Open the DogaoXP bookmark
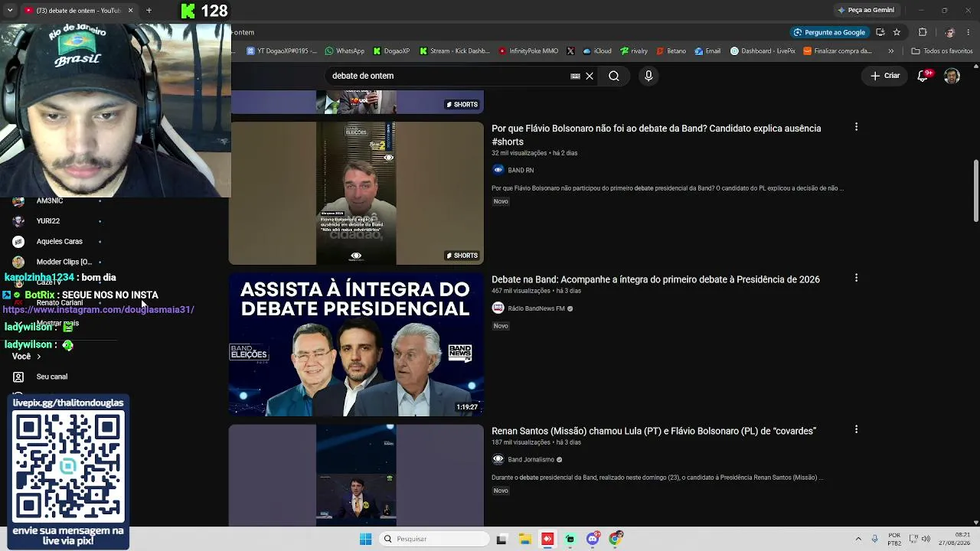This screenshot has width=980, height=551. (391, 51)
